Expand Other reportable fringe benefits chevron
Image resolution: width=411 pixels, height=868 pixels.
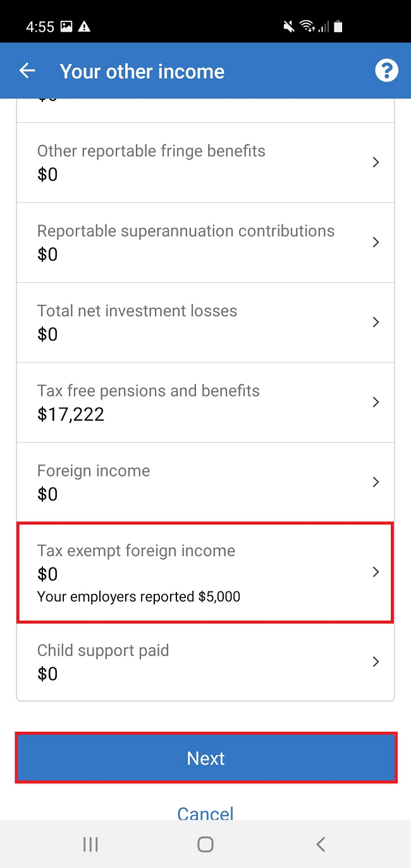[x=376, y=163]
